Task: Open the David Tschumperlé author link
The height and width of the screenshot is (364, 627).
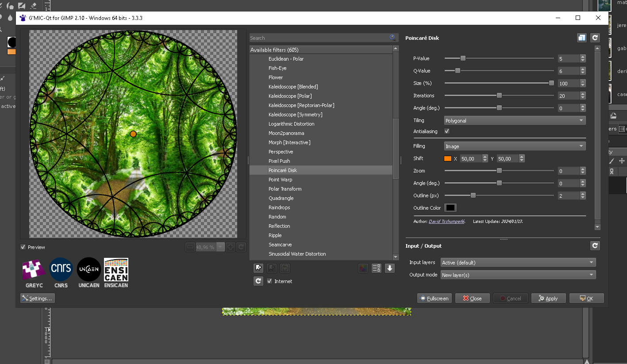Action: 446,221
